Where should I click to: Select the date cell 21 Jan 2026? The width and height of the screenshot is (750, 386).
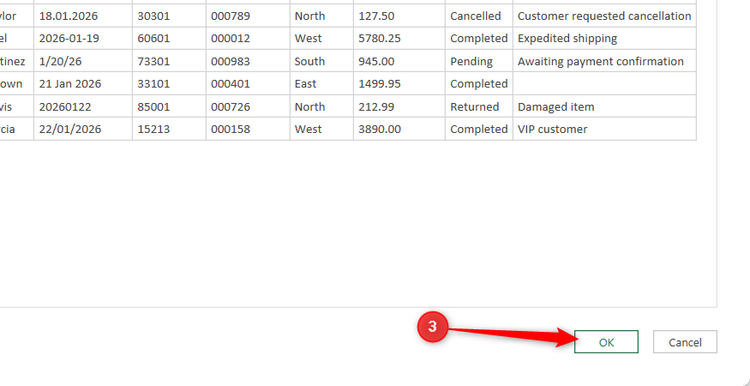pyautogui.click(x=83, y=84)
